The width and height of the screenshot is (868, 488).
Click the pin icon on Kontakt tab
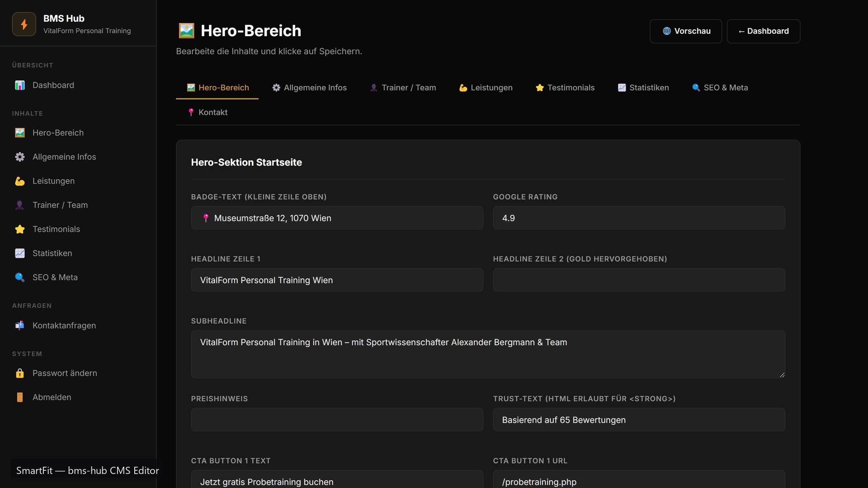pos(191,113)
